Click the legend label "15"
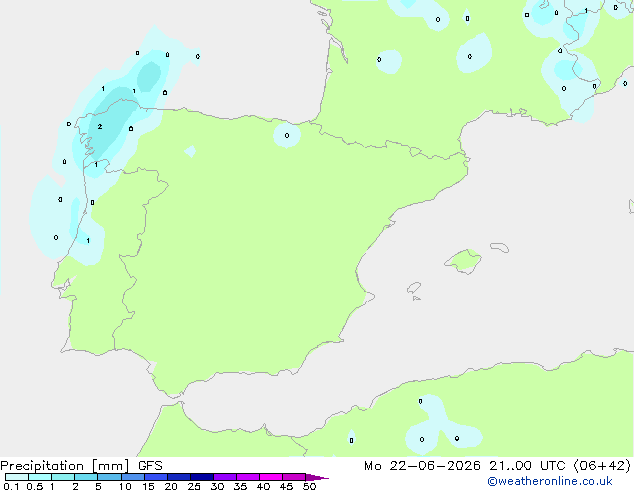634x490 pixels. pos(148,486)
